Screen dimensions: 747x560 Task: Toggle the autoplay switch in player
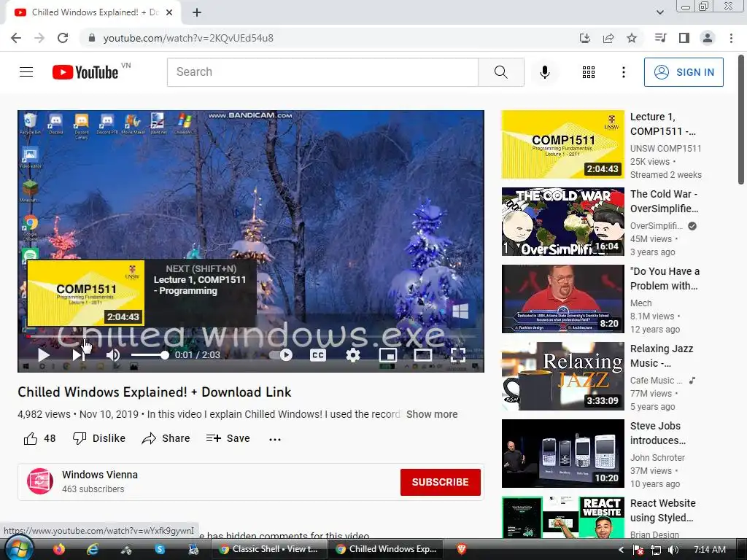[x=280, y=355]
